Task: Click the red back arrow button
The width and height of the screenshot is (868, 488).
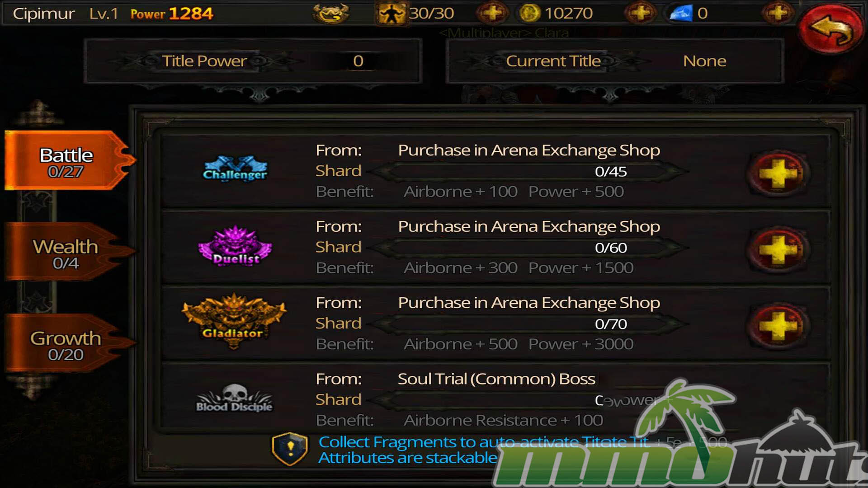Action: click(831, 28)
